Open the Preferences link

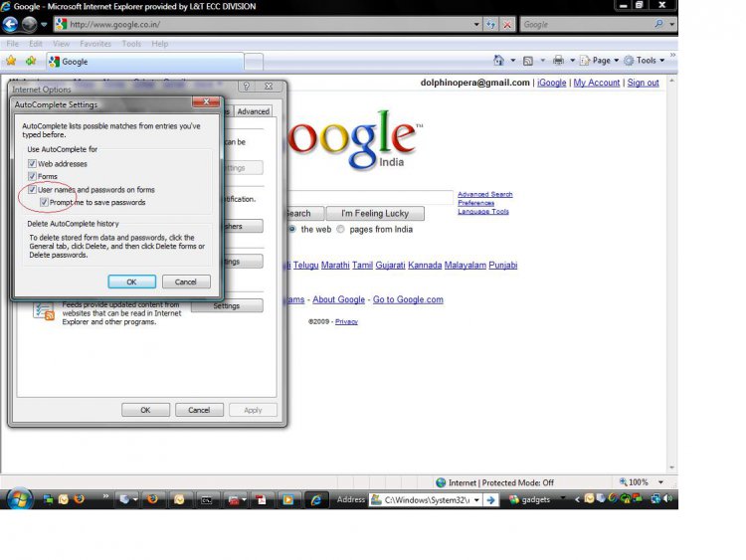(x=475, y=203)
